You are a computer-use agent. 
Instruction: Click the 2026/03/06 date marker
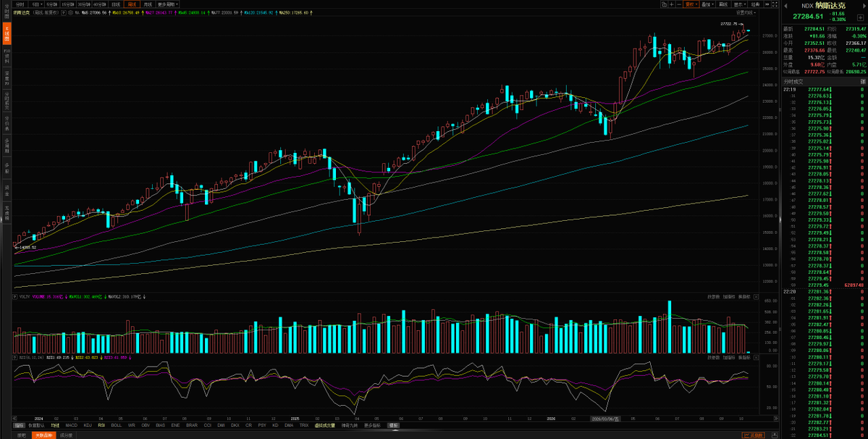coord(605,419)
